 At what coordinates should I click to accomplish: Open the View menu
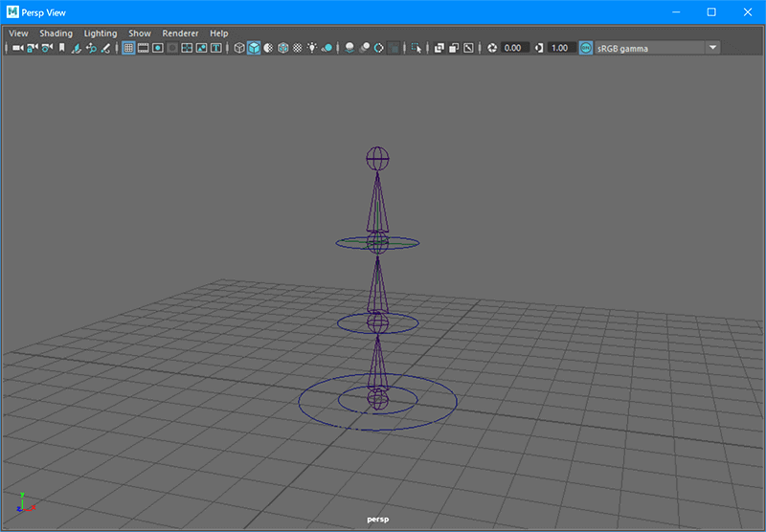click(x=18, y=33)
